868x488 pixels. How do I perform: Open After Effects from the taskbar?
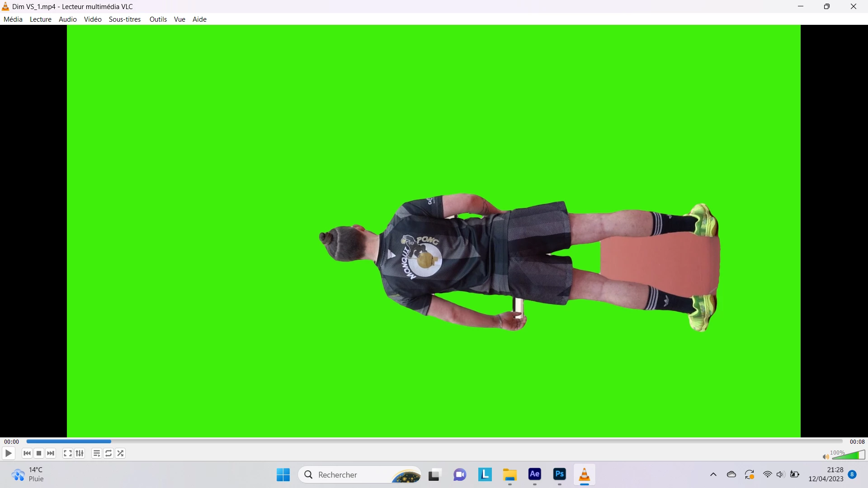coord(534,474)
